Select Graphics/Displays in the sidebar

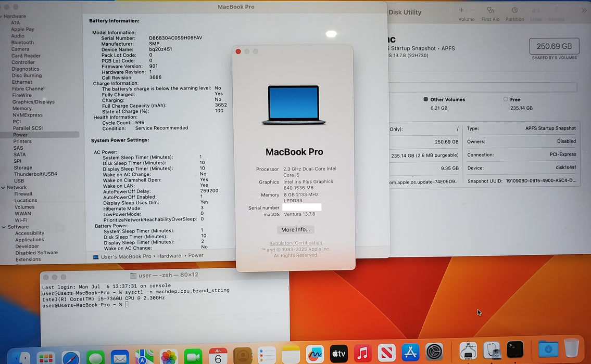33,101
